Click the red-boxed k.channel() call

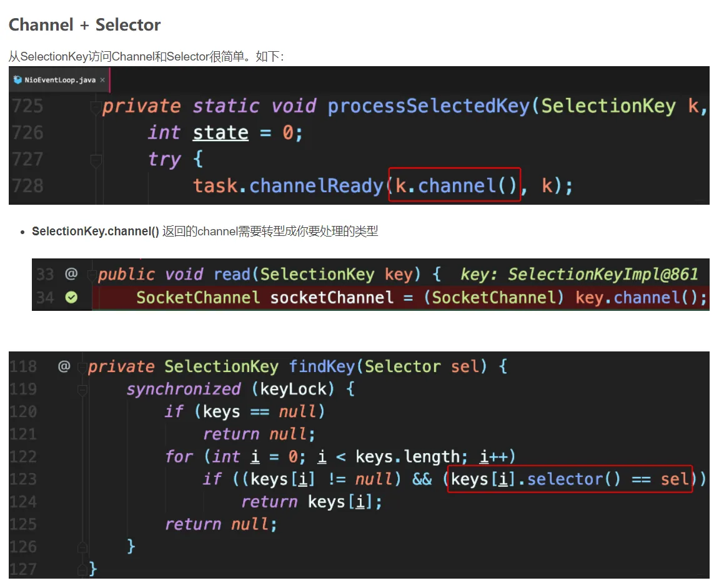click(x=454, y=185)
